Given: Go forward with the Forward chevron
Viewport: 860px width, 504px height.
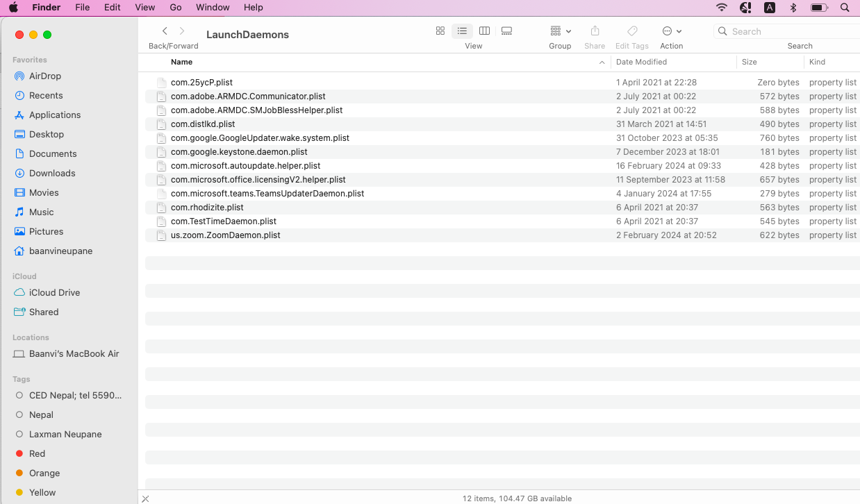Looking at the screenshot, I should point(182,31).
